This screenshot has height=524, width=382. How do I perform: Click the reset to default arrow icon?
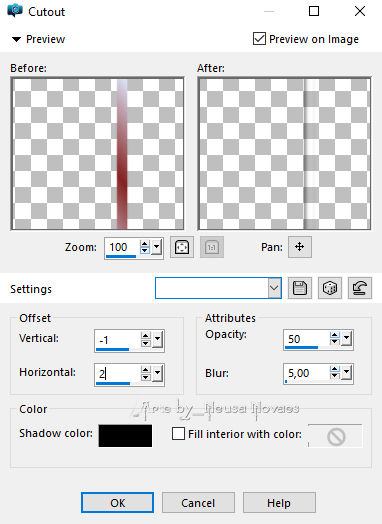tap(360, 288)
